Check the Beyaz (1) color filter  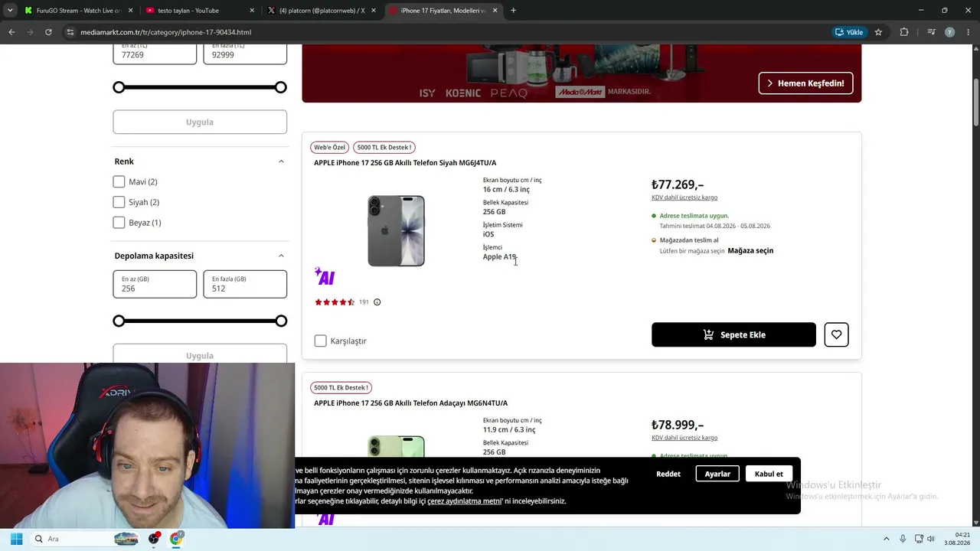click(119, 223)
